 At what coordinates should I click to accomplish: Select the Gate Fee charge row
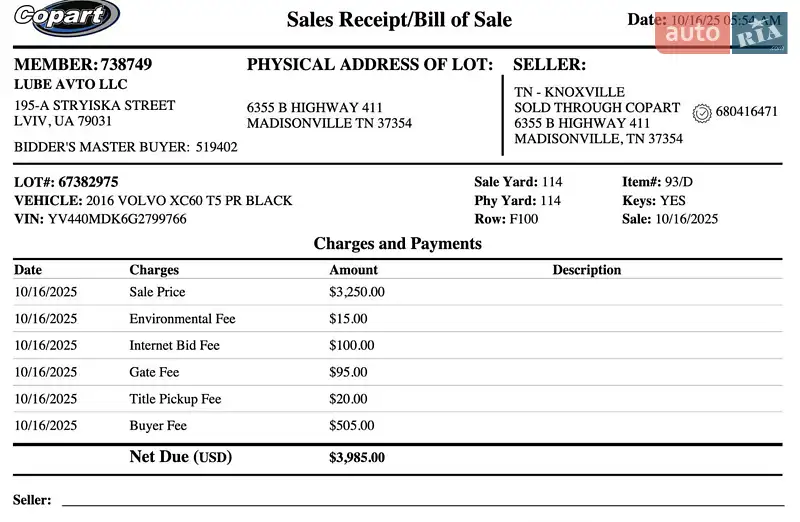[154, 372]
